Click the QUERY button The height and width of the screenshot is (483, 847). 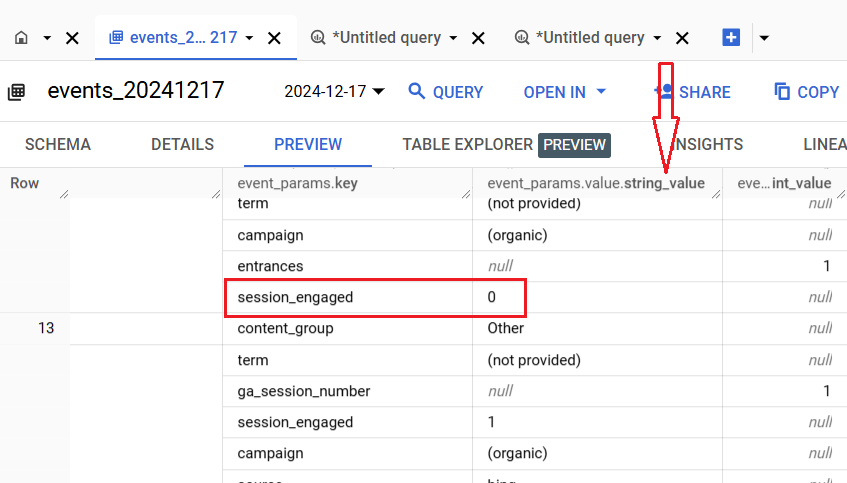pos(446,92)
